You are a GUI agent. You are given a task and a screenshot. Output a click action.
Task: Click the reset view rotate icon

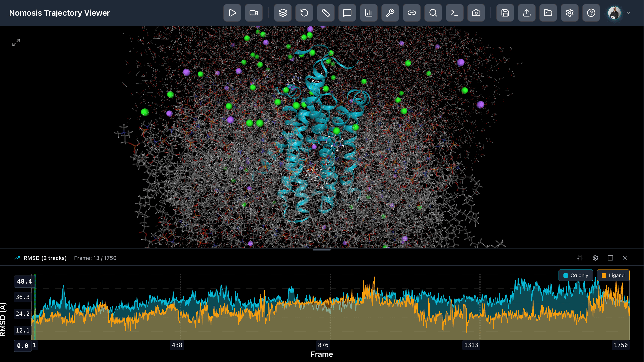pos(304,13)
